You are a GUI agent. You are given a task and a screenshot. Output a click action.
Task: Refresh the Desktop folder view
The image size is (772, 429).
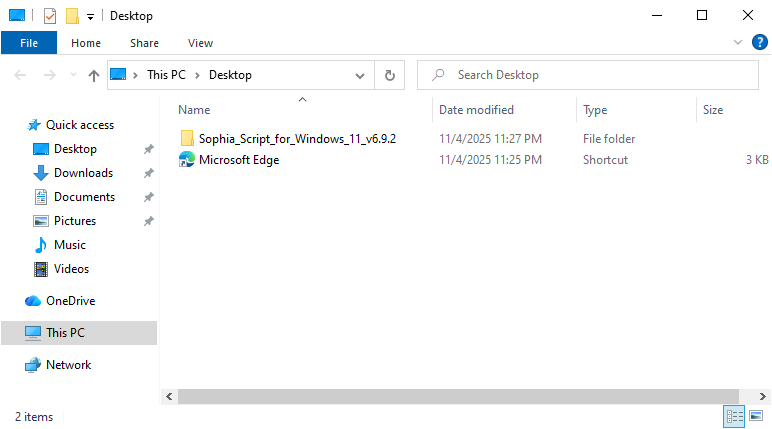pos(389,75)
